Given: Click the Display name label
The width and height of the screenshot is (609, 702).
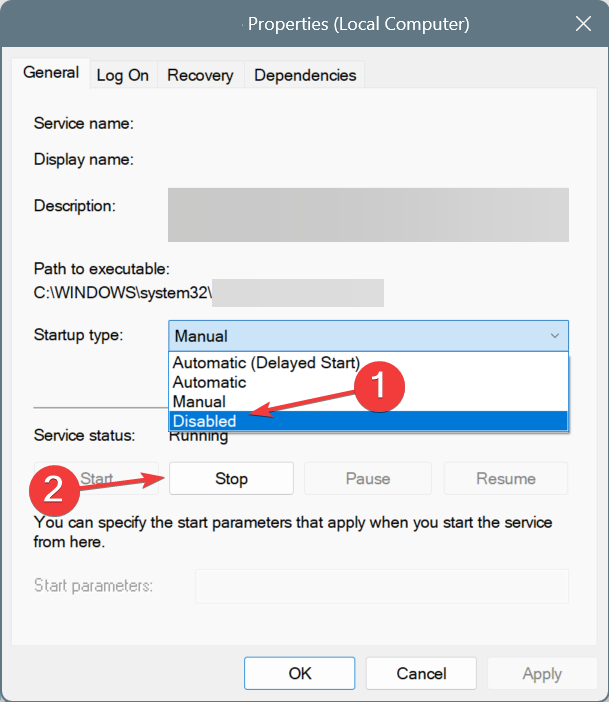Looking at the screenshot, I should [84, 159].
